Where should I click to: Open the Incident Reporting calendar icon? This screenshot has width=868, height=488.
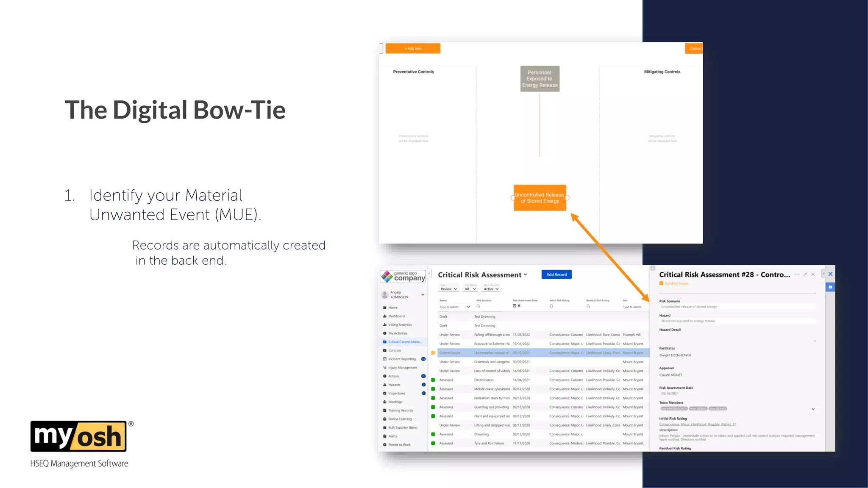385,359
